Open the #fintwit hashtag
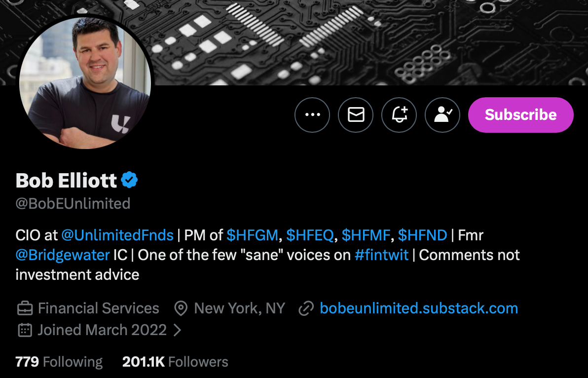Image resolution: width=588 pixels, height=378 pixels. click(381, 255)
